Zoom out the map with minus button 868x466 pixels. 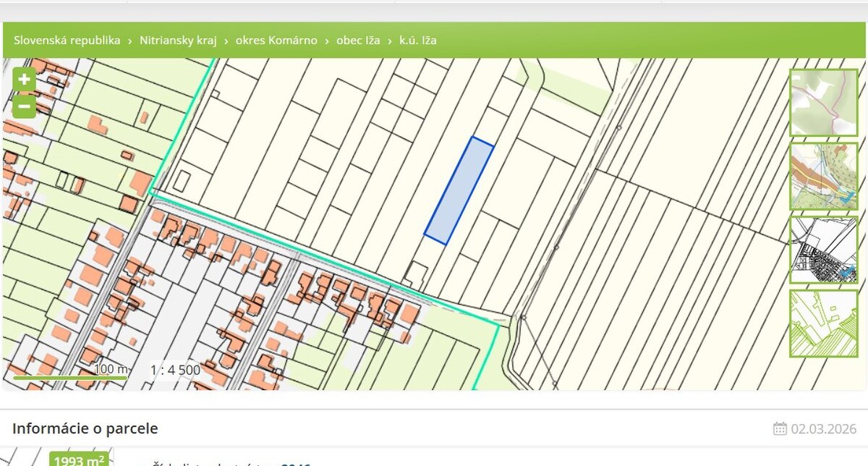24,107
